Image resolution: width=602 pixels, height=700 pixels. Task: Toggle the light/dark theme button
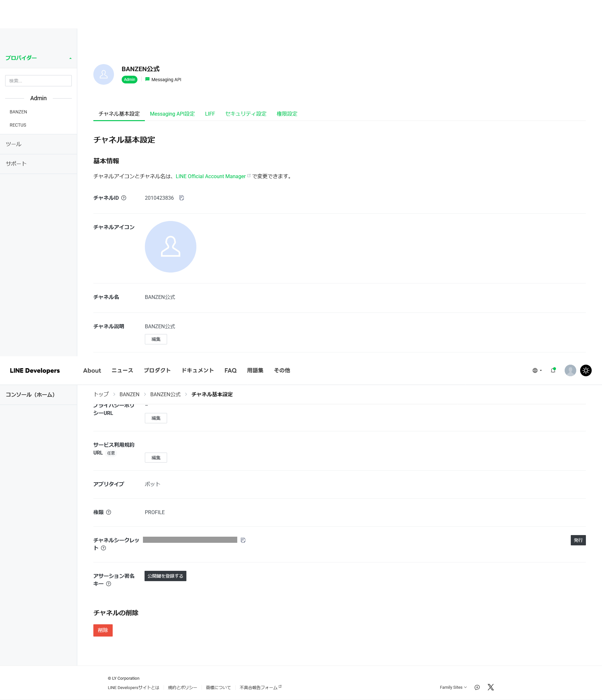point(586,370)
